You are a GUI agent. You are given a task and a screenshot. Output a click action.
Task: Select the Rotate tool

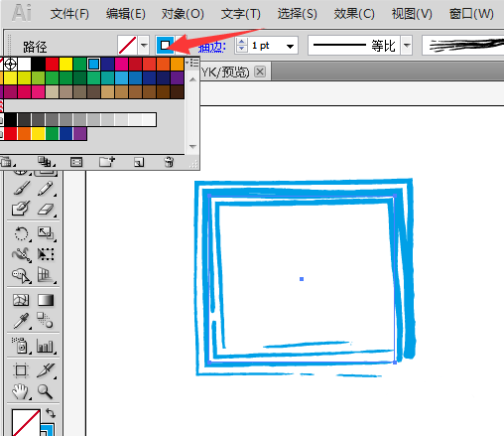pyautogui.click(x=21, y=233)
